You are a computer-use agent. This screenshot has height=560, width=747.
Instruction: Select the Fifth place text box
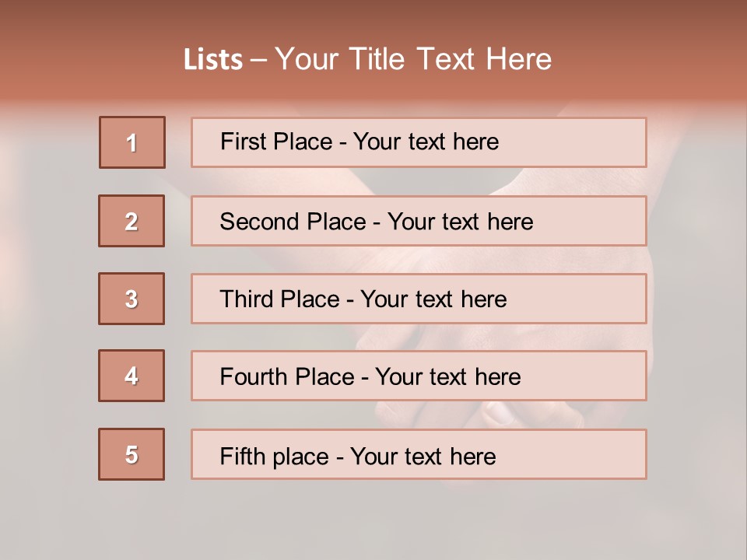419,454
